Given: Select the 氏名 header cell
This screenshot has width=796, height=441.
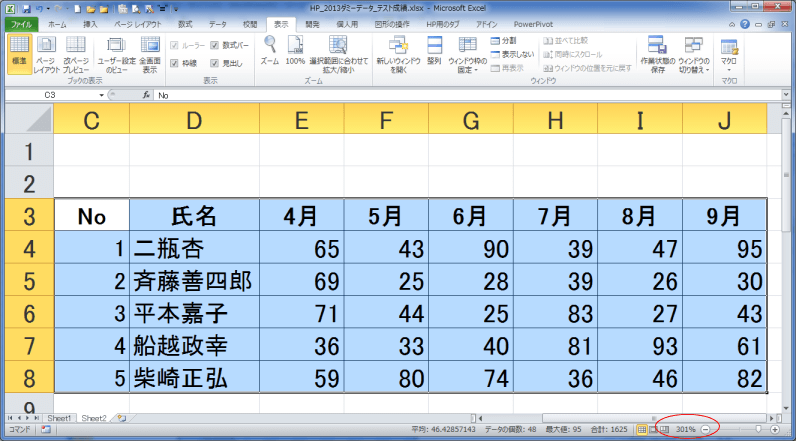Looking at the screenshot, I should click(x=194, y=216).
